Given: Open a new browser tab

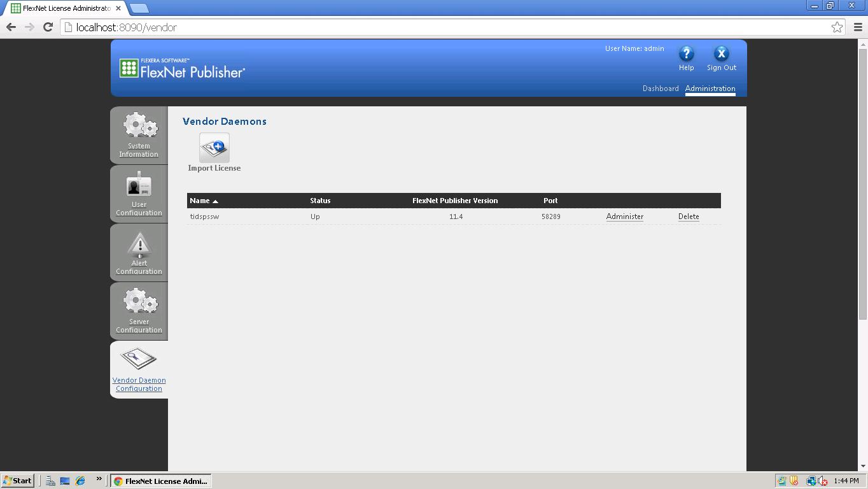Looking at the screenshot, I should [139, 8].
